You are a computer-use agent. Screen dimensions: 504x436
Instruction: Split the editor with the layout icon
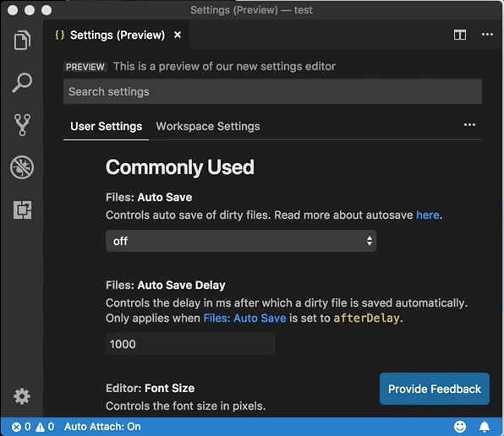[x=460, y=35]
